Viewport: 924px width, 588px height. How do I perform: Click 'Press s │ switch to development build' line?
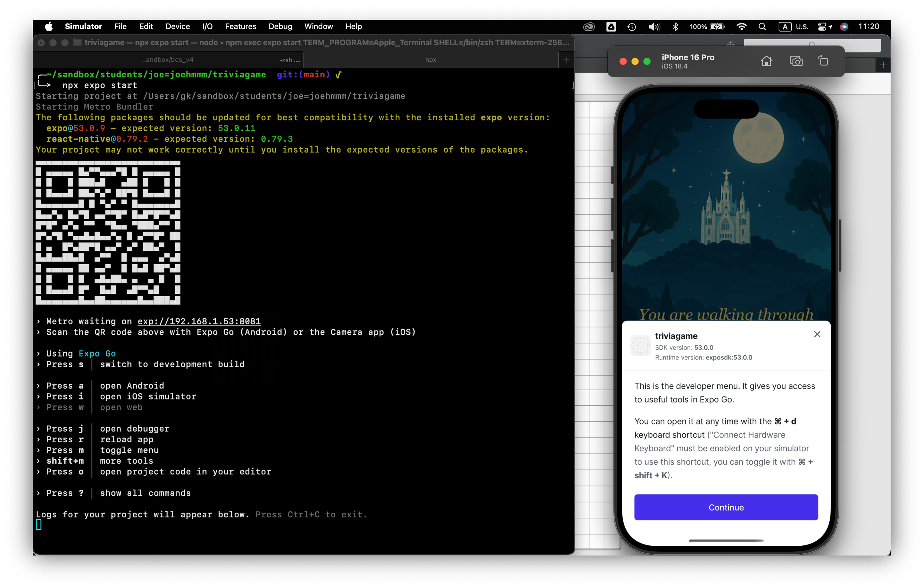click(x=141, y=364)
